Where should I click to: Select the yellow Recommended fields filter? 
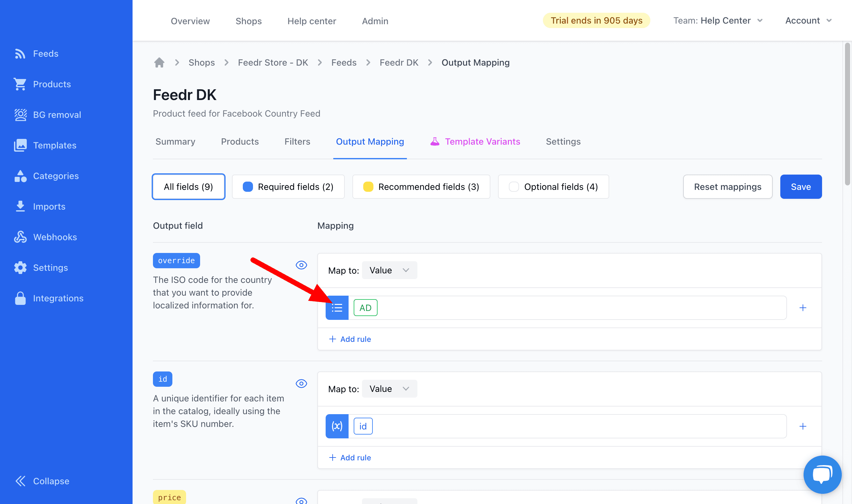click(421, 187)
